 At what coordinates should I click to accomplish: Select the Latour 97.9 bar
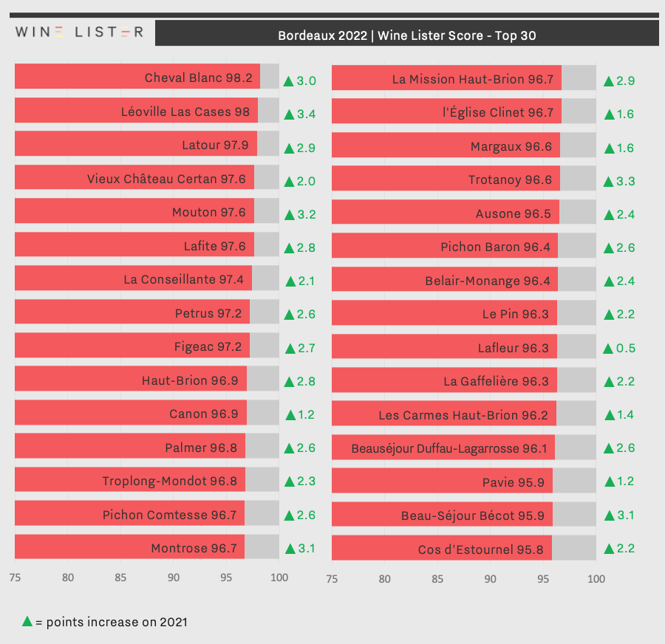(136, 144)
